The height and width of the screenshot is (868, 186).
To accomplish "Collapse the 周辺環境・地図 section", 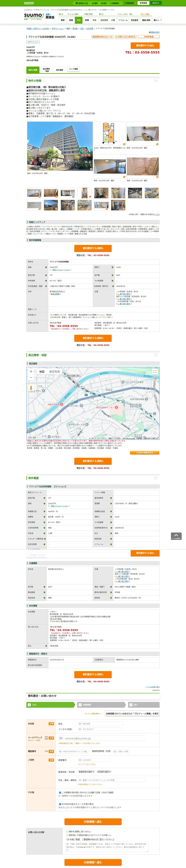I will (156, 355).
